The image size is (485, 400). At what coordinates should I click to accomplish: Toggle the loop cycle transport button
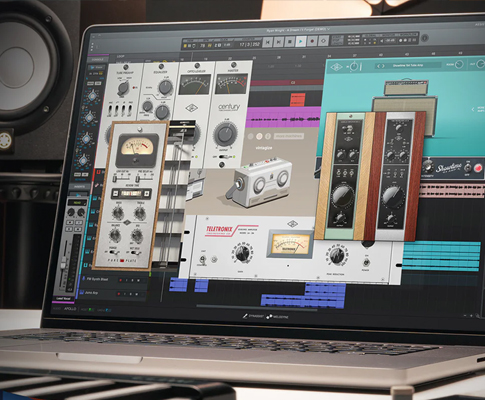(x=323, y=41)
